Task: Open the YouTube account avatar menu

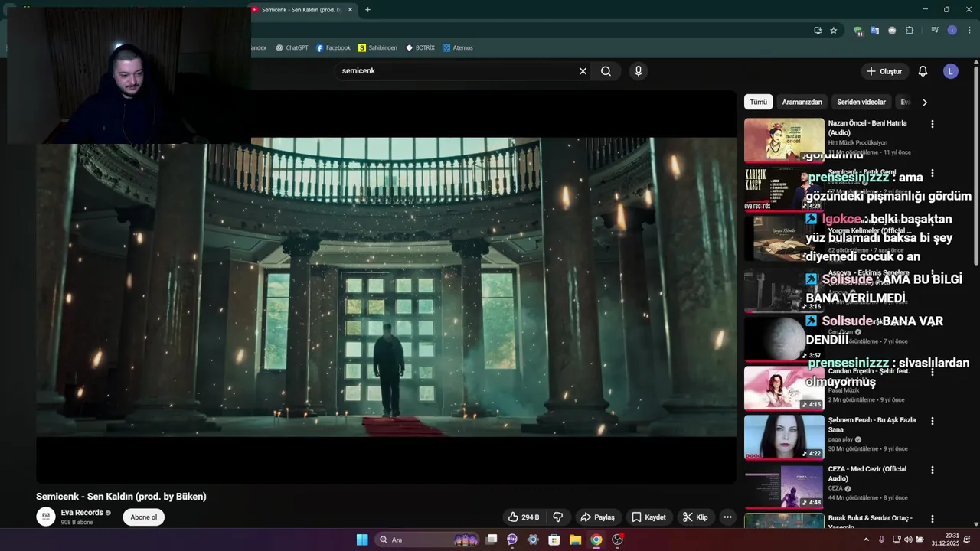Action: 951,71
